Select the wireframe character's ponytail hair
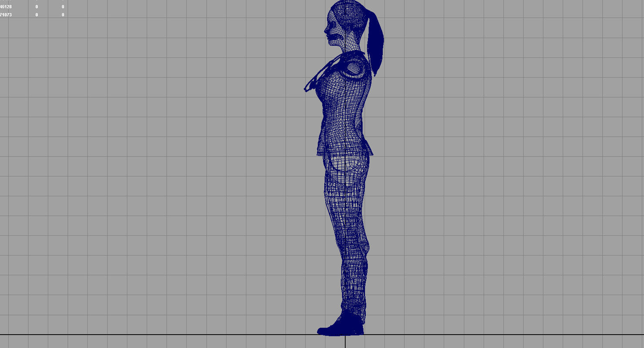Viewport: 644px width, 348px height. [x=375, y=43]
